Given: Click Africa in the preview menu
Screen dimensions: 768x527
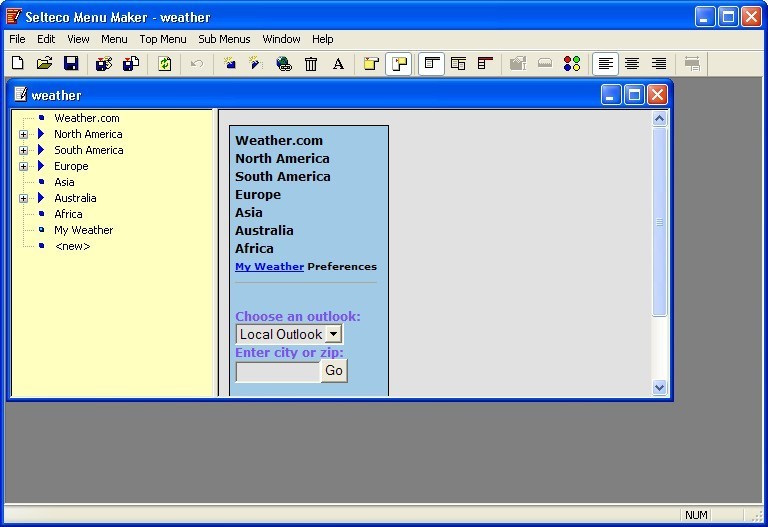Looking at the screenshot, I should click(254, 248).
